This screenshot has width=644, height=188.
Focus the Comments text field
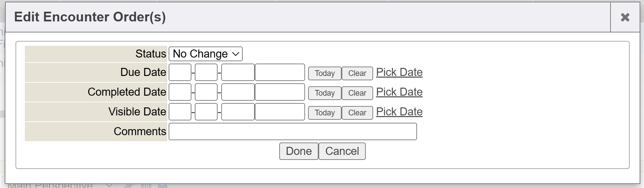coord(292,131)
